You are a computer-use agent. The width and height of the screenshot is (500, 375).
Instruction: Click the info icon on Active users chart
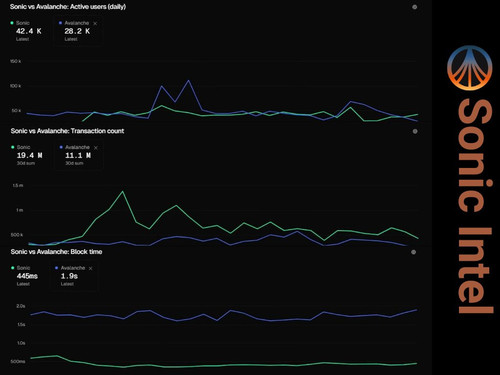point(415,7)
